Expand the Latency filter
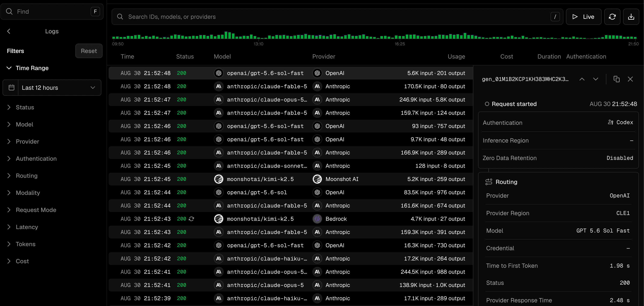 (22, 227)
